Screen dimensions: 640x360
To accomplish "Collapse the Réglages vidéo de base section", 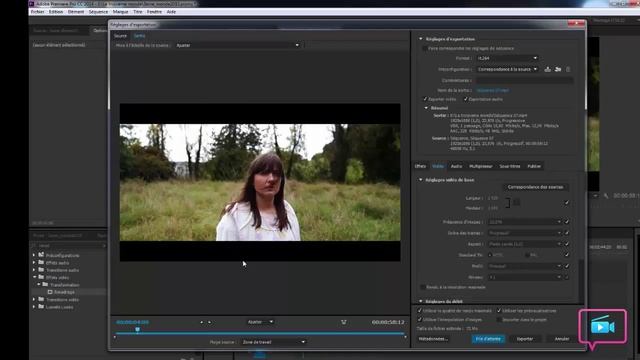I will (420, 180).
